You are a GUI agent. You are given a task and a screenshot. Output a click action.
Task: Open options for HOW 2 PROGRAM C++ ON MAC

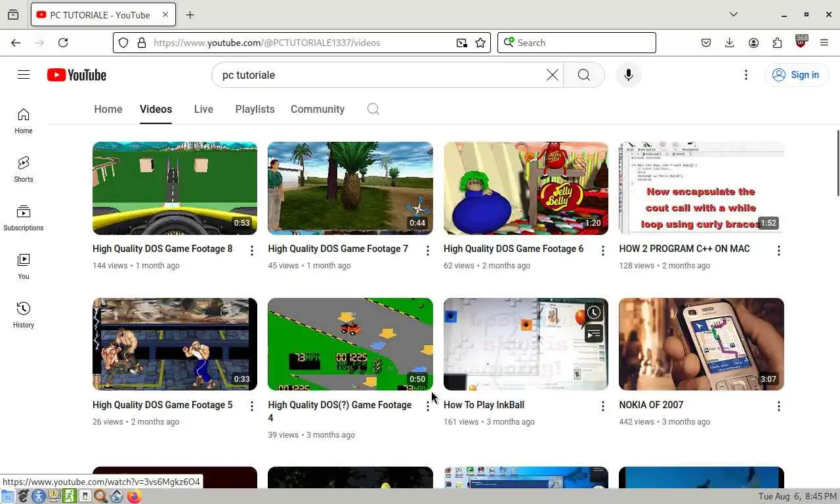click(x=778, y=251)
